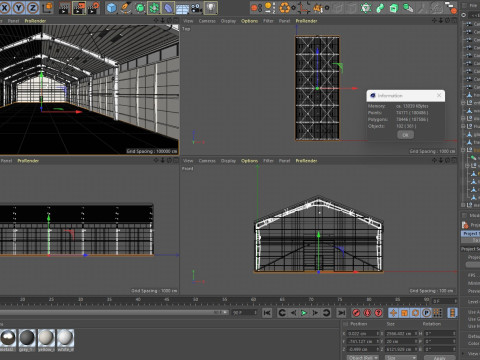Render to Picture Viewer icon
The image size is (480, 360).
coord(79,8)
